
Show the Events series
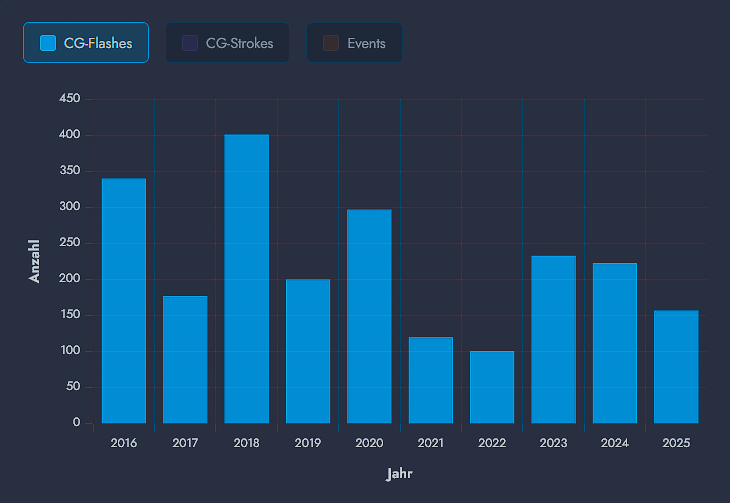click(x=354, y=43)
